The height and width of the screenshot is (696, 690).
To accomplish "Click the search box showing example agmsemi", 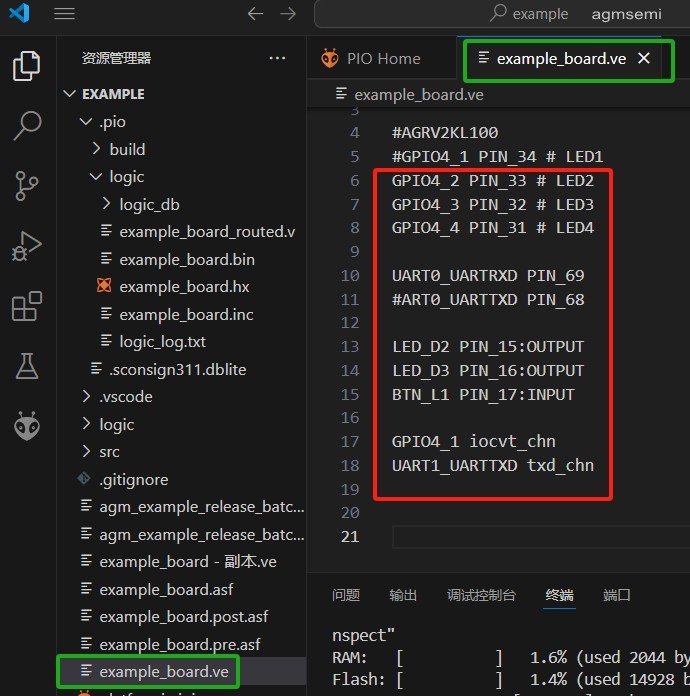I will 502,14.
